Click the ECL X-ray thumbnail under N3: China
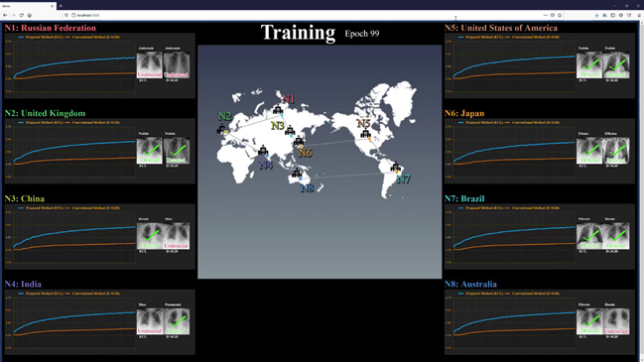Viewport: 644px width, 362px height. pos(150,236)
